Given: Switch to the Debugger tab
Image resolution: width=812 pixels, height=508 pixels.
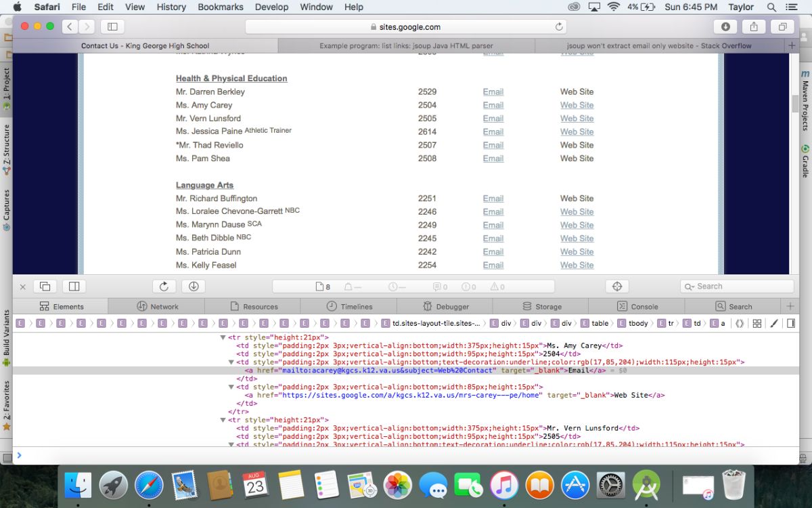Looking at the screenshot, I should tap(445, 306).
